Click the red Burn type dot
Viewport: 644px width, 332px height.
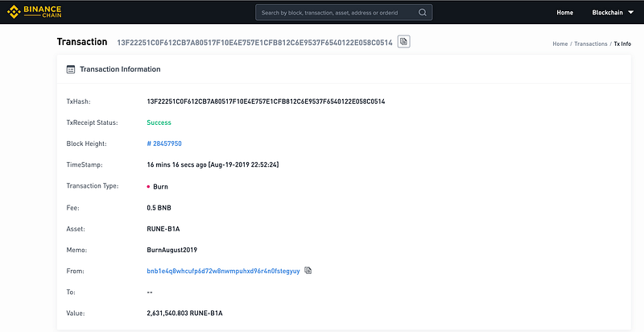[x=148, y=186]
